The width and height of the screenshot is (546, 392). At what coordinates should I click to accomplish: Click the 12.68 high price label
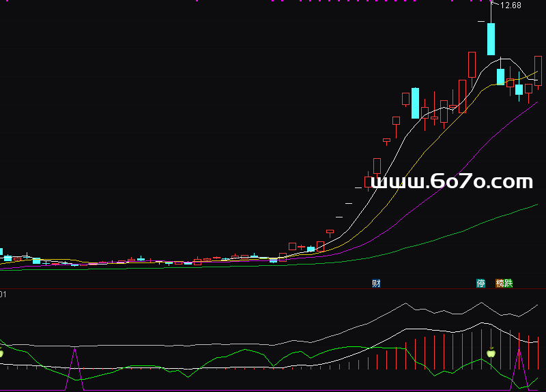(511, 5)
